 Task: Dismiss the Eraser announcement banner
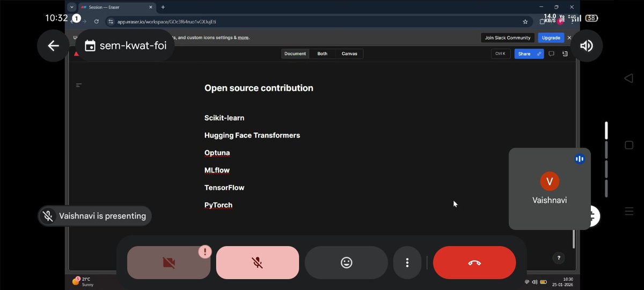click(x=569, y=38)
